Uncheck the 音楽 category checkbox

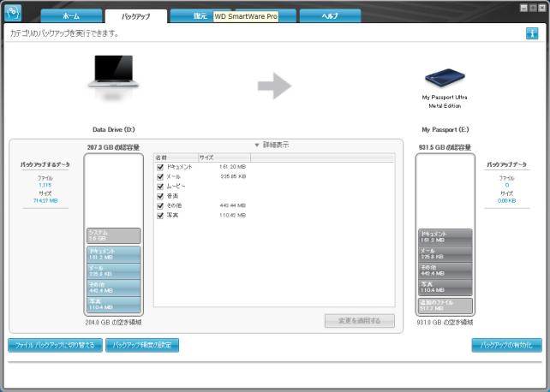point(160,196)
